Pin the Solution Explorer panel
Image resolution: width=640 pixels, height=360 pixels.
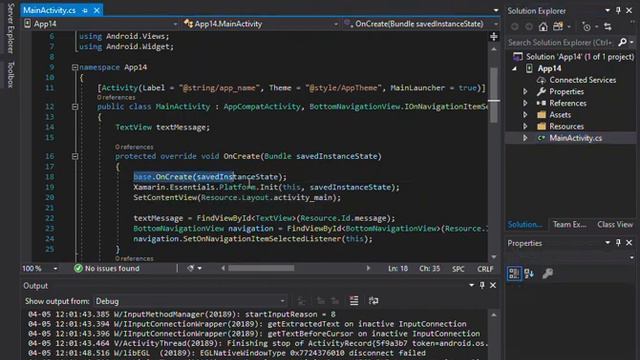(618, 11)
